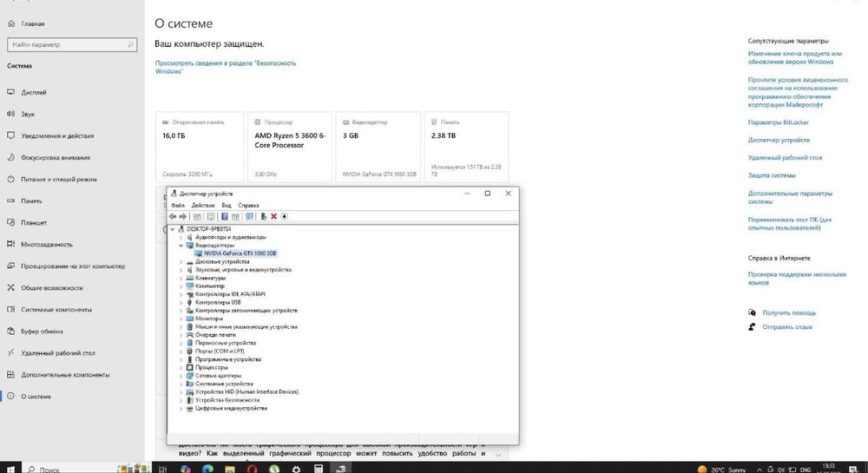Click the green update driver toolbar icon
Viewport: 868px width, 473px height.
(x=264, y=217)
